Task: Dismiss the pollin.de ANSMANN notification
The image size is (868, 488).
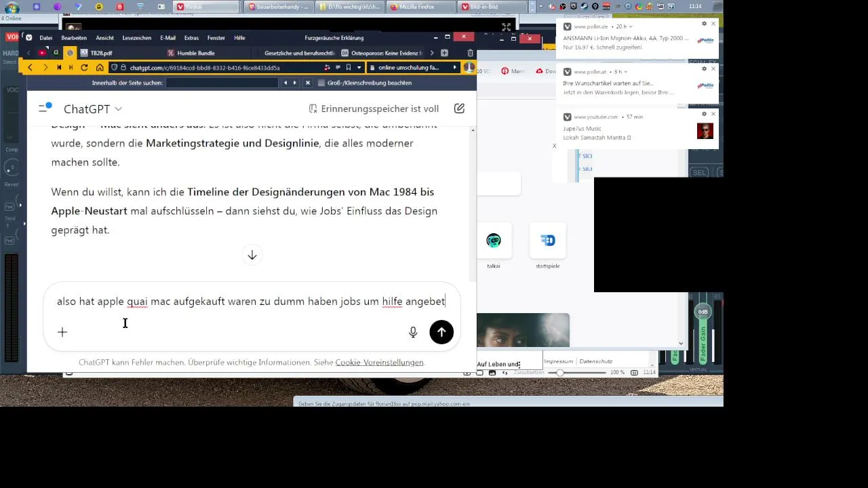Action: pyautogui.click(x=713, y=24)
